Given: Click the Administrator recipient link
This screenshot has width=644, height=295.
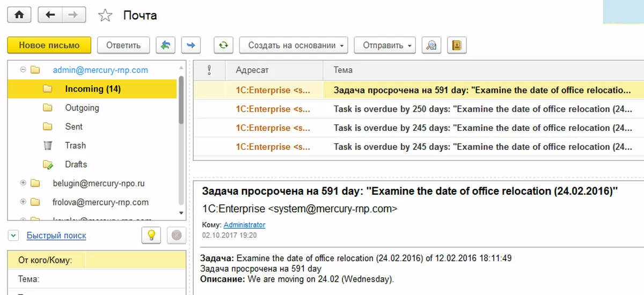Looking at the screenshot, I should [244, 225].
